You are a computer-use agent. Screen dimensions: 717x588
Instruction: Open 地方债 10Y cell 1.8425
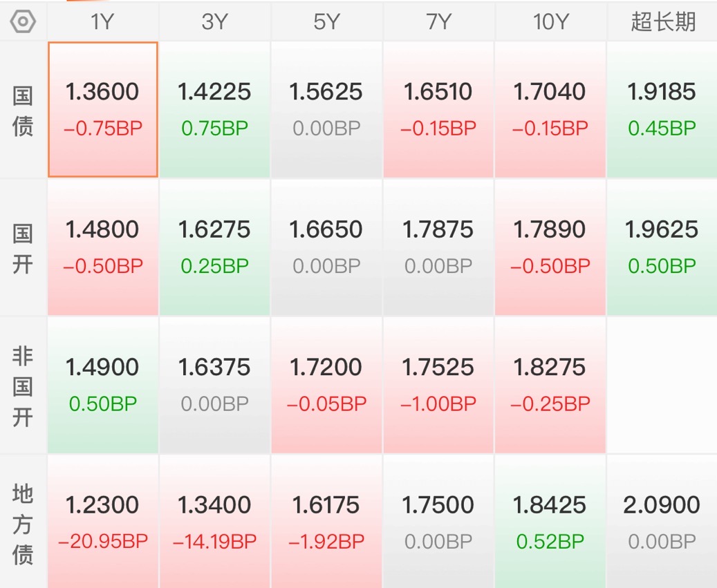pos(550,522)
